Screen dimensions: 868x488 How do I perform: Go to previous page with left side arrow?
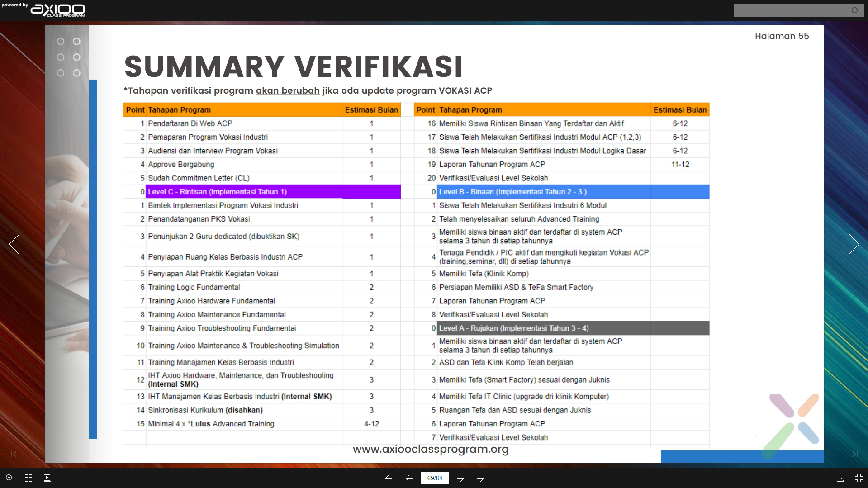coord(14,244)
